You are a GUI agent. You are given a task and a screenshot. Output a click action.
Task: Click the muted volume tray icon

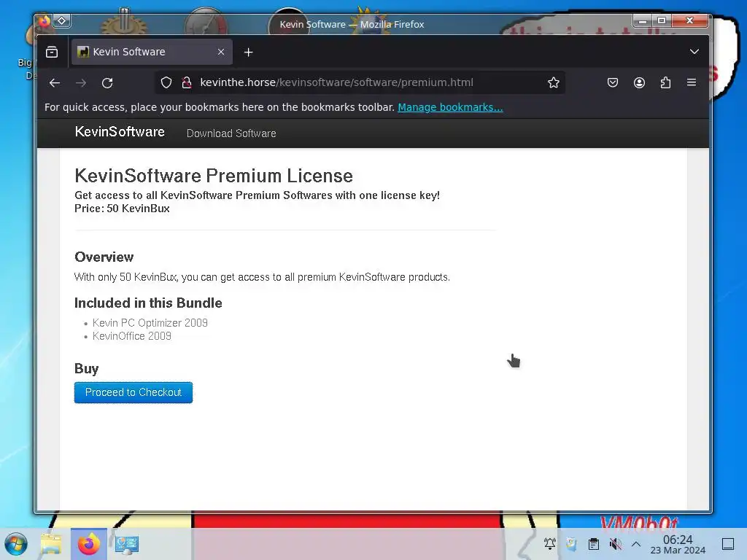point(616,544)
